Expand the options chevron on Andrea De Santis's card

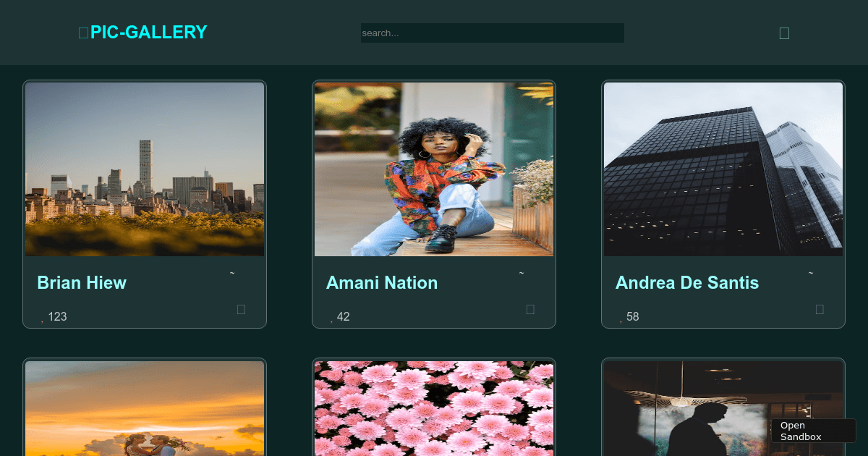[811, 274]
